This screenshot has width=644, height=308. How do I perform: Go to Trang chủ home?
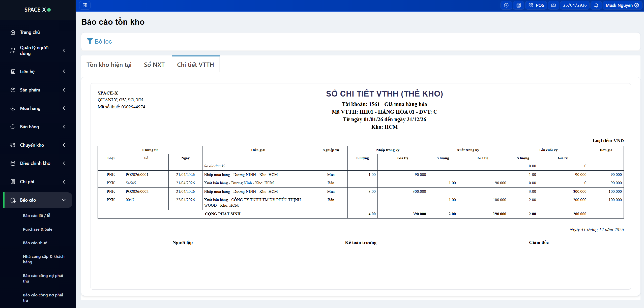30,32
